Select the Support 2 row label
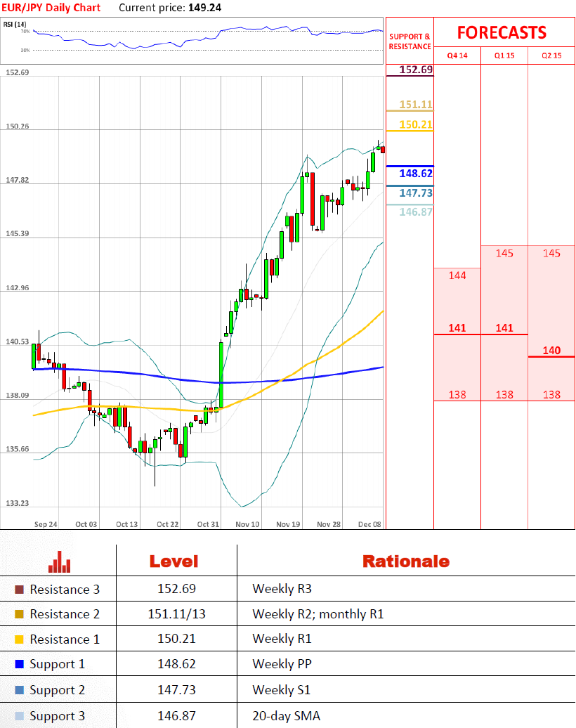The image size is (576, 728). [57, 690]
